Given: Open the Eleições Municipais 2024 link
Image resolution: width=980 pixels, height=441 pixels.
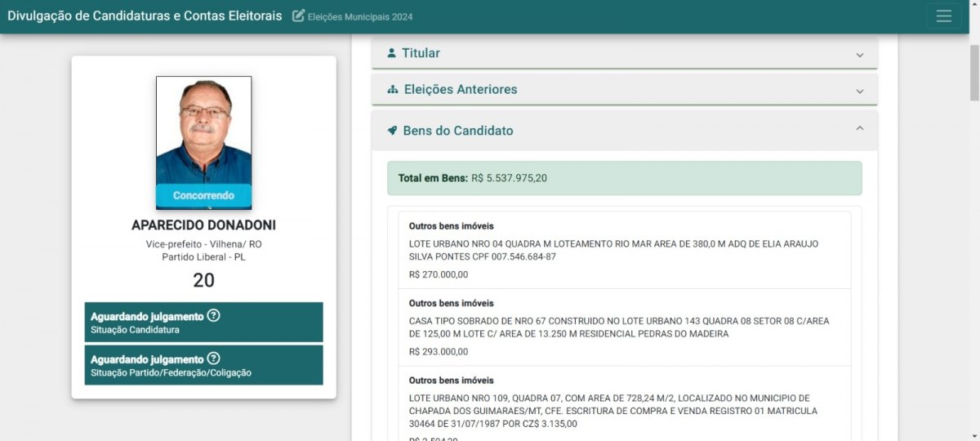Looking at the screenshot, I should pos(359,17).
